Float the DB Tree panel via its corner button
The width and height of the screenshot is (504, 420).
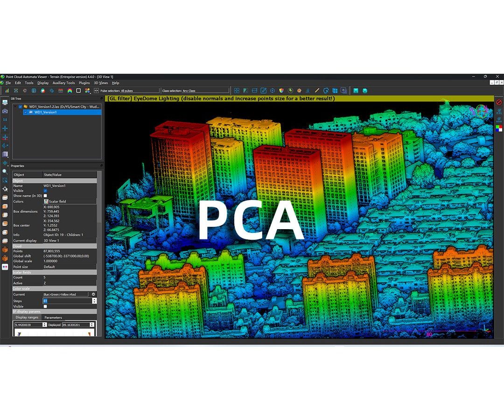(x=102, y=98)
